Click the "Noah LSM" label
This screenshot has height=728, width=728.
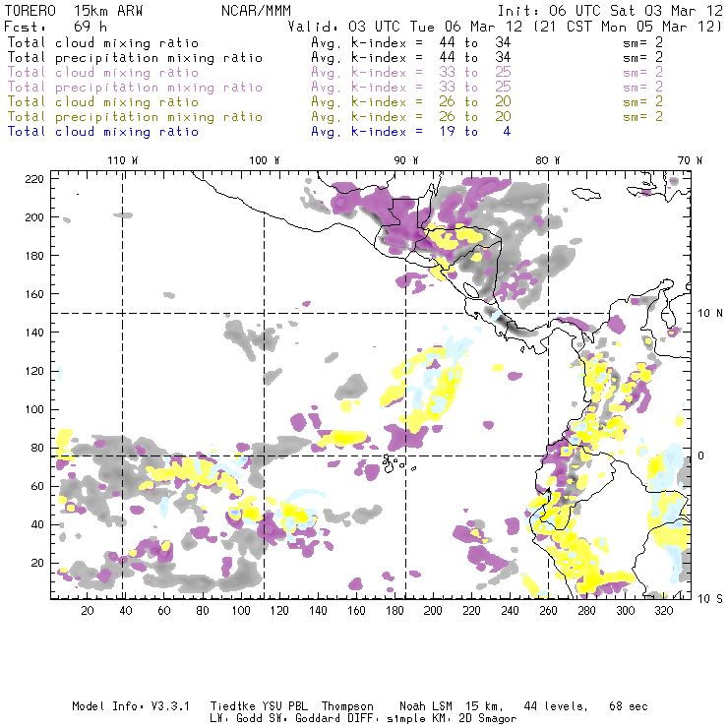(426, 706)
